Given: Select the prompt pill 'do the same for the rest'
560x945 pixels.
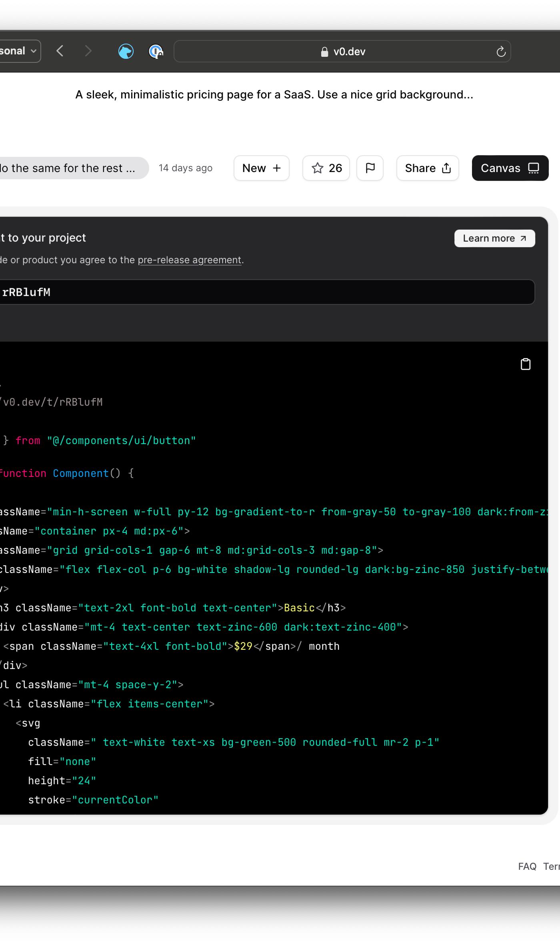Looking at the screenshot, I should pos(74,168).
